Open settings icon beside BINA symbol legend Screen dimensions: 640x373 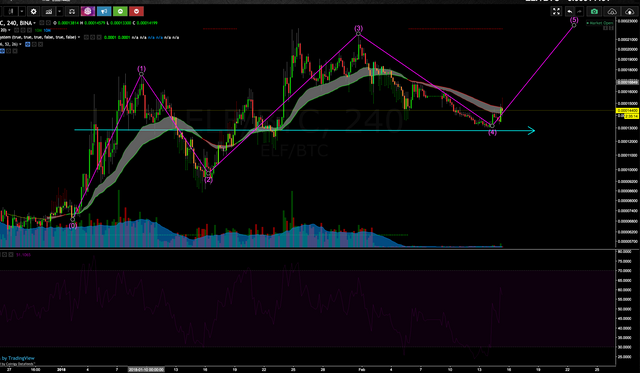tap(49, 23)
